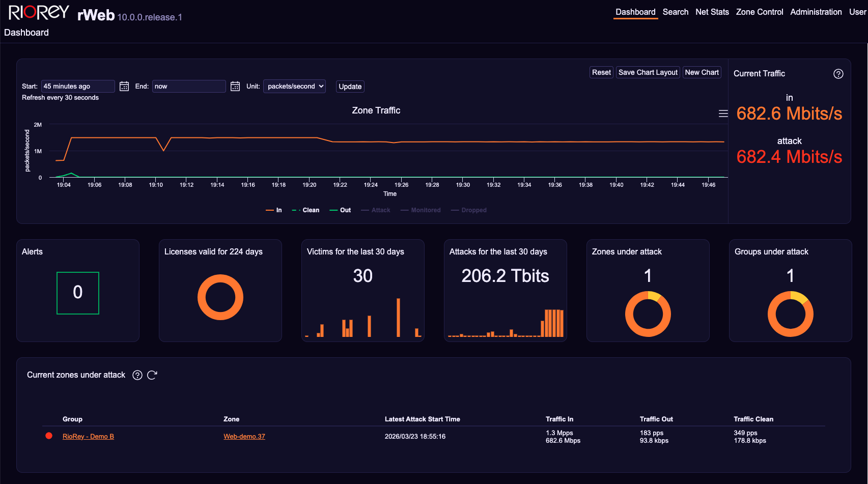This screenshot has height=484, width=868.
Task: Select packets/second from the unit selector
Action: pos(294,86)
